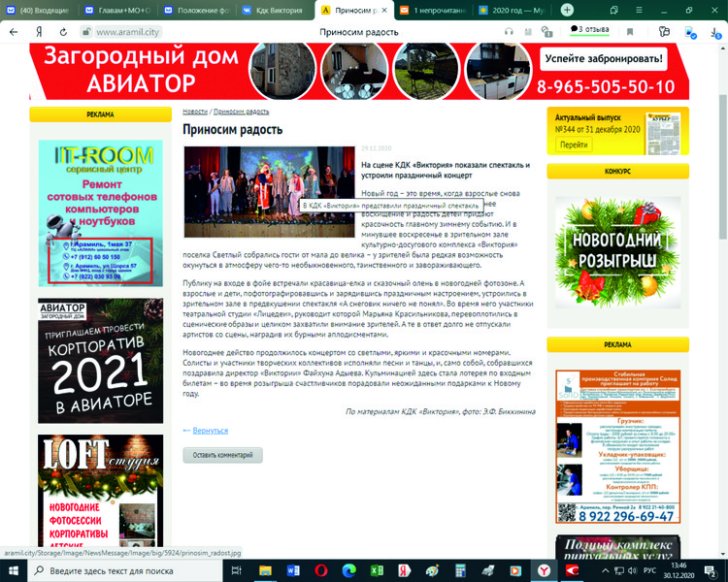728x582 pixels.
Task: Switch to the Кдк Виктория tab
Action: [x=277, y=10]
